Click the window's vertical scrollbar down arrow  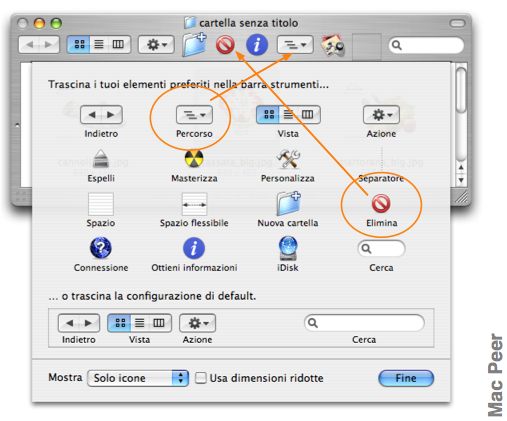pyautogui.click(x=461, y=180)
